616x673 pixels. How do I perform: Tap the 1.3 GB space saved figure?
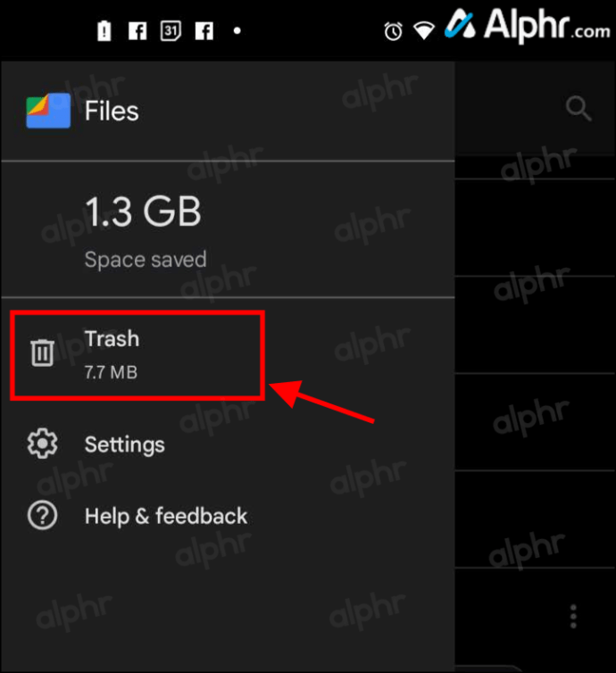pos(143,211)
